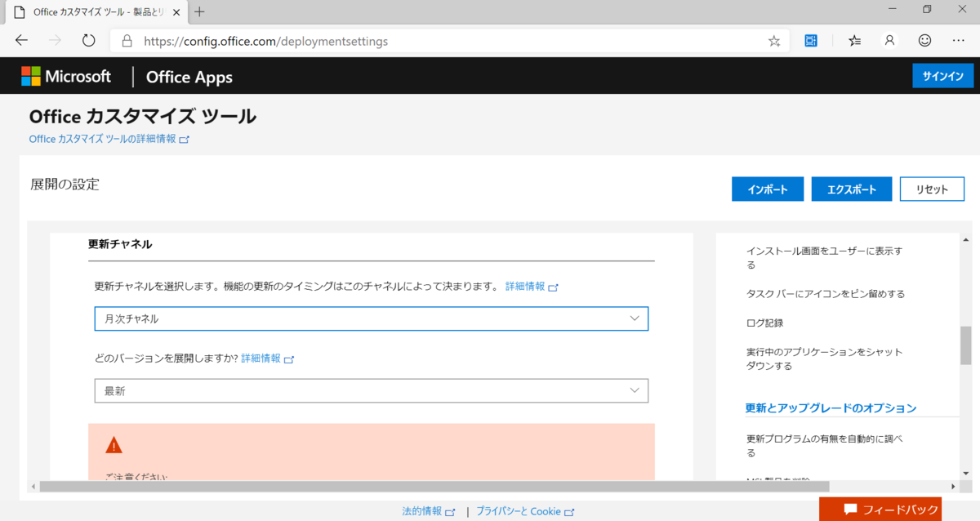Open the Edge Collections icon

810,40
